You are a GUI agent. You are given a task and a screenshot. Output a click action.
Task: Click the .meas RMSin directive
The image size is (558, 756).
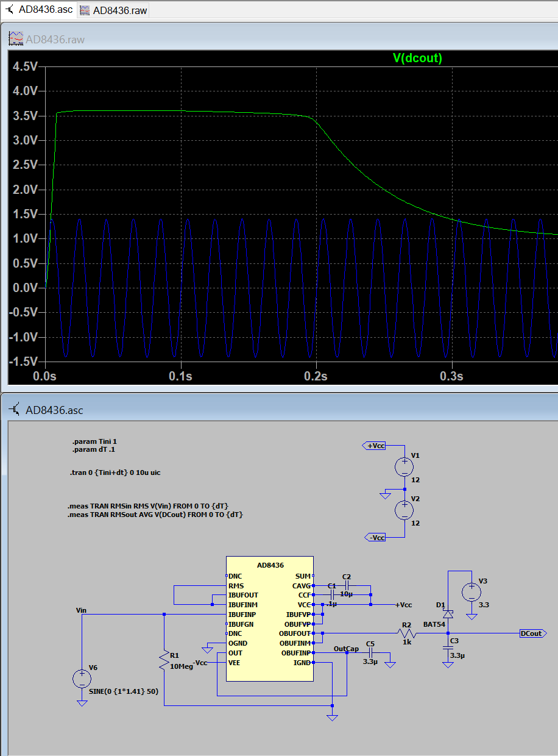point(148,506)
